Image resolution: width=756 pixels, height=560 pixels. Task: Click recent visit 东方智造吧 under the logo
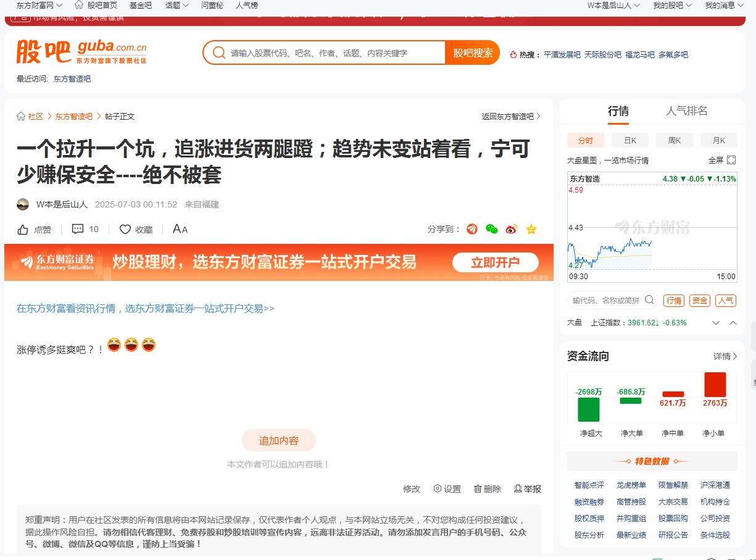(72, 79)
